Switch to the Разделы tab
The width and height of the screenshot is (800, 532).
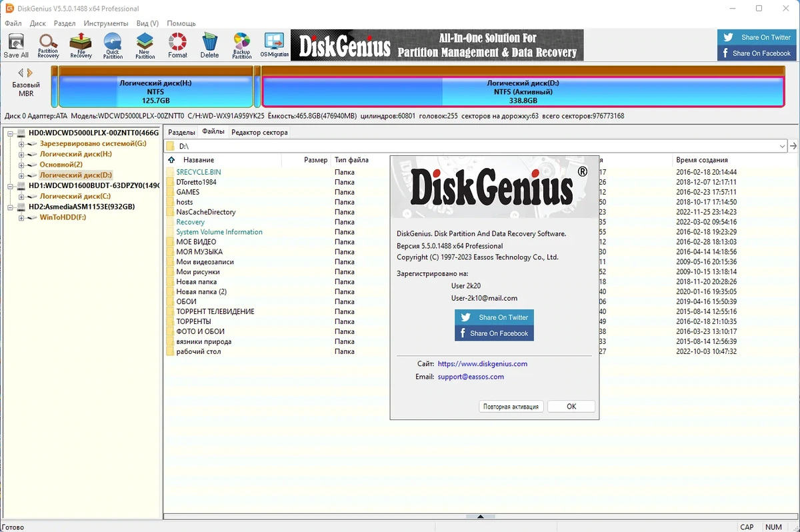(x=181, y=132)
